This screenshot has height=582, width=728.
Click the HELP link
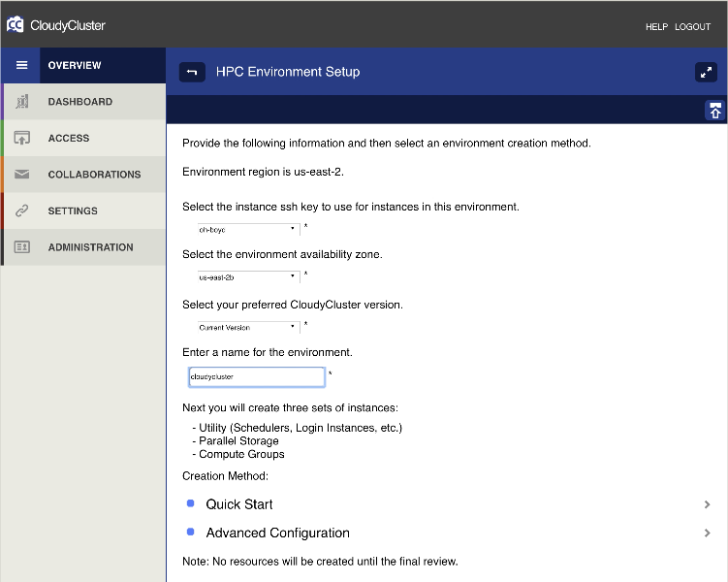tap(656, 27)
